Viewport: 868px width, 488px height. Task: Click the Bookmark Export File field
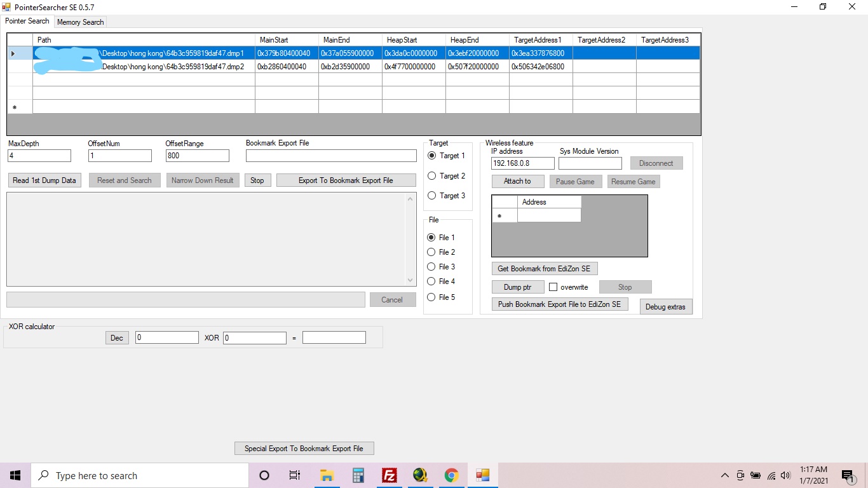[x=331, y=156]
